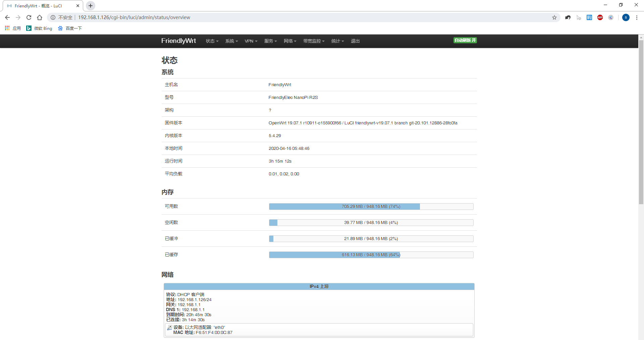This screenshot has height=340, width=644.
Task: Select kernel version 5.4.29
Action: 275,136
